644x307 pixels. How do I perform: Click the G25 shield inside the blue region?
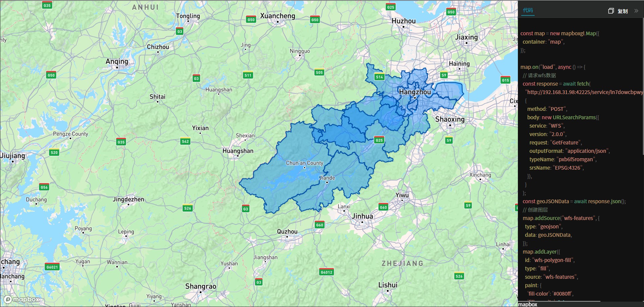pos(379,140)
